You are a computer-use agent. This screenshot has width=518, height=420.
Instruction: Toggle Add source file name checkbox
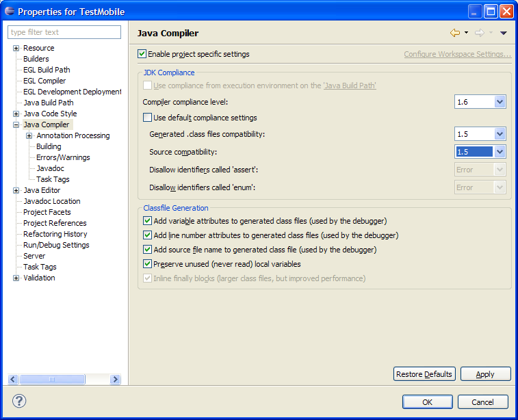pyautogui.click(x=147, y=249)
